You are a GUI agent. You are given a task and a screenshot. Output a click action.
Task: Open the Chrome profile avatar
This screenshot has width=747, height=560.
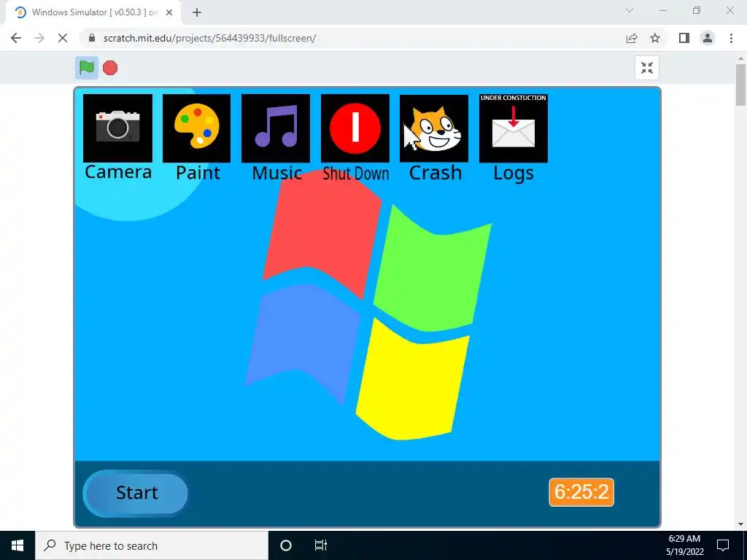[x=708, y=38]
